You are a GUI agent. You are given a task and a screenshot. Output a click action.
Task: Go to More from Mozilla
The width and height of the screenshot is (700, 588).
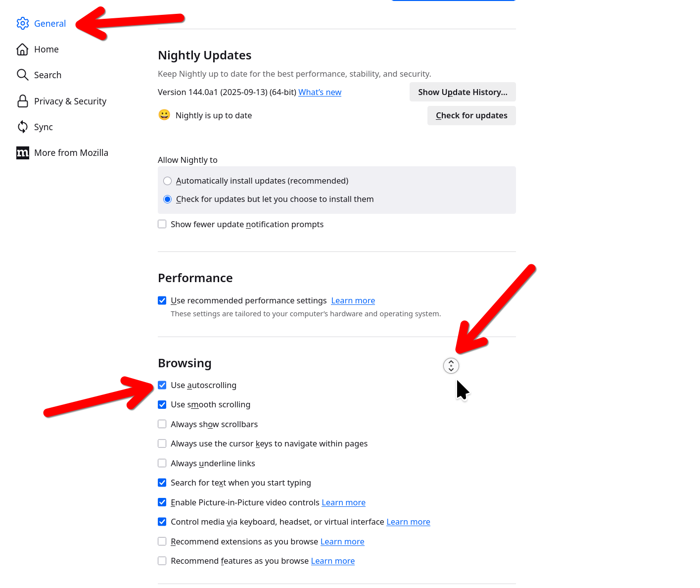pyautogui.click(x=71, y=152)
